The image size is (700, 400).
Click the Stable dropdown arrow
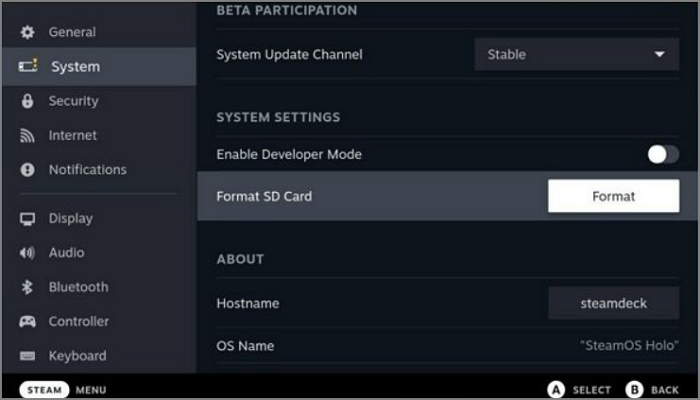coord(659,54)
